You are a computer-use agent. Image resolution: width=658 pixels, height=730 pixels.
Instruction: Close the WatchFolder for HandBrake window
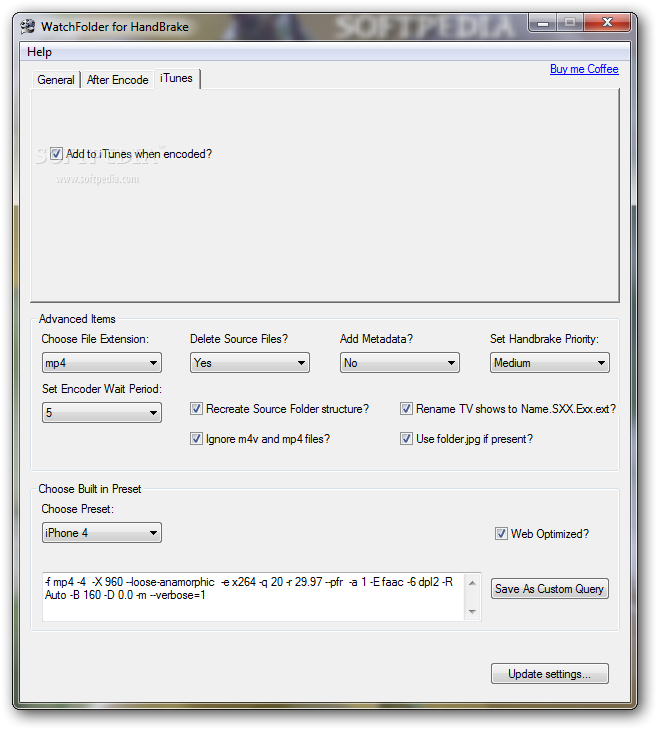click(x=607, y=22)
